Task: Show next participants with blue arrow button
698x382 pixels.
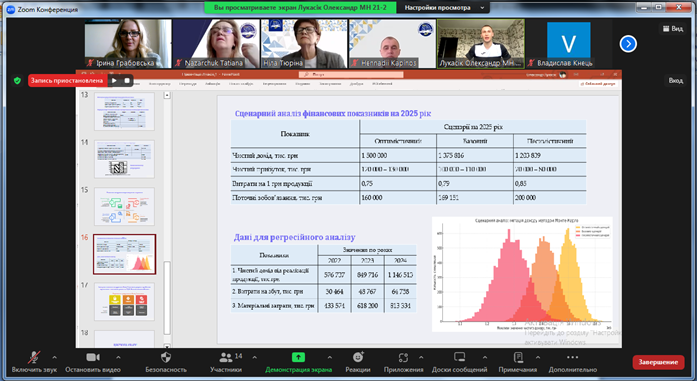Action: pyautogui.click(x=628, y=44)
